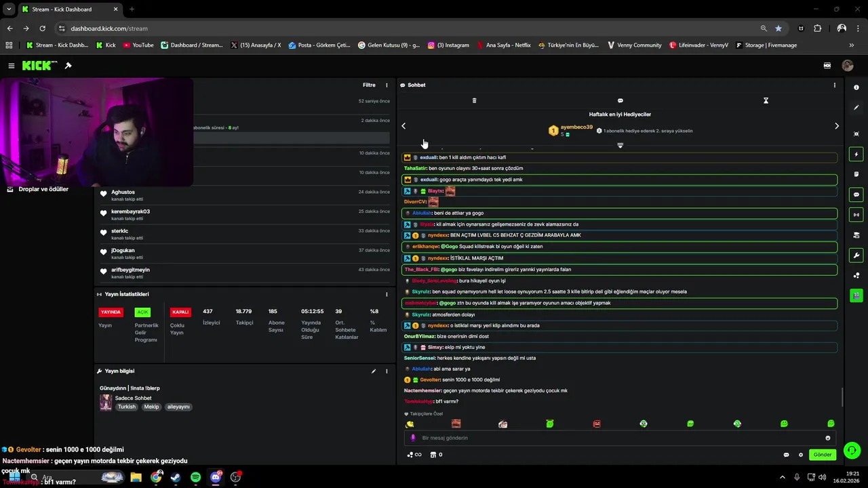Focus the Bir mesaj gönderin input field
Viewport: 868px width, 488px height.
(x=620, y=438)
